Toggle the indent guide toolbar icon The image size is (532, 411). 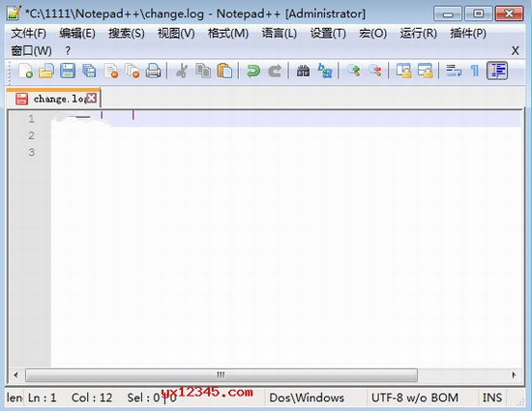point(497,71)
